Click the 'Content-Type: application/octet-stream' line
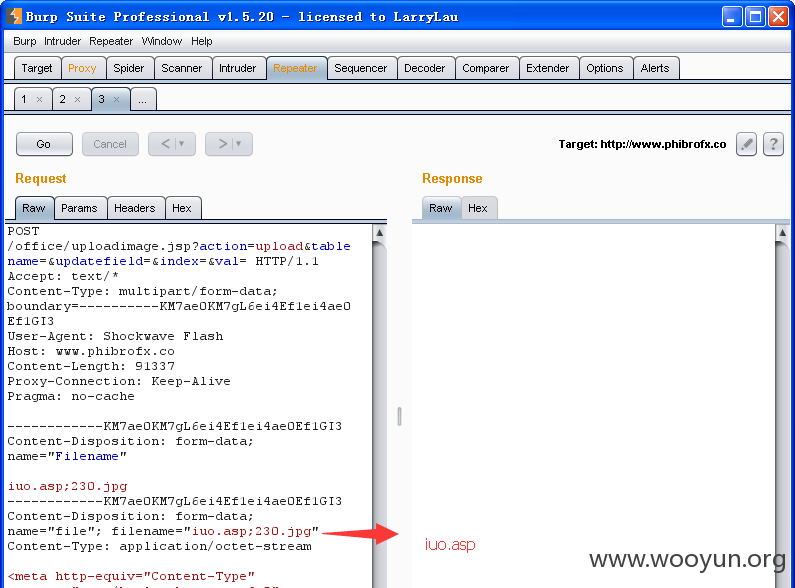Screen dimensions: 795x588 pyautogui.click(x=160, y=546)
